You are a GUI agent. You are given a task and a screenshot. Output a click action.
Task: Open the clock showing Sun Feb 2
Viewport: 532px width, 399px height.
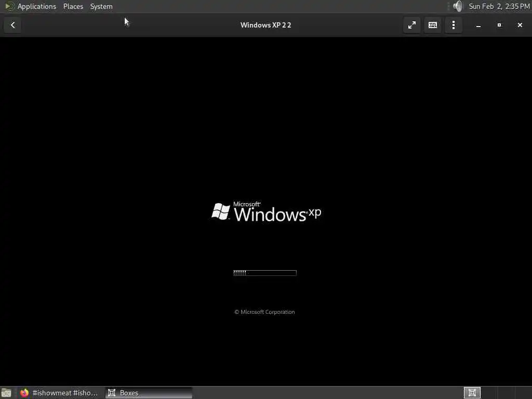click(499, 6)
